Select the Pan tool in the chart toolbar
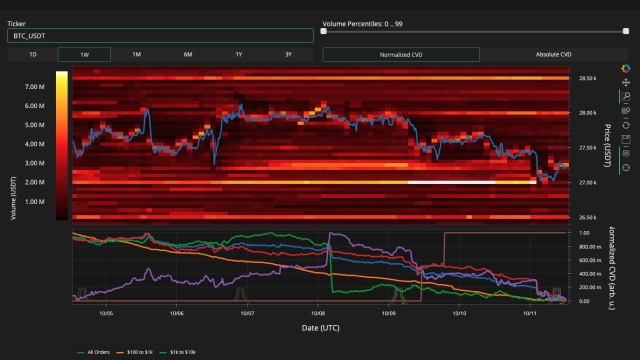The image size is (640, 360). (x=626, y=83)
